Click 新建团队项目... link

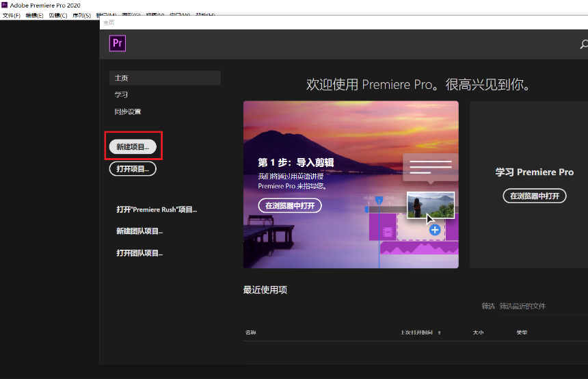point(139,231)
